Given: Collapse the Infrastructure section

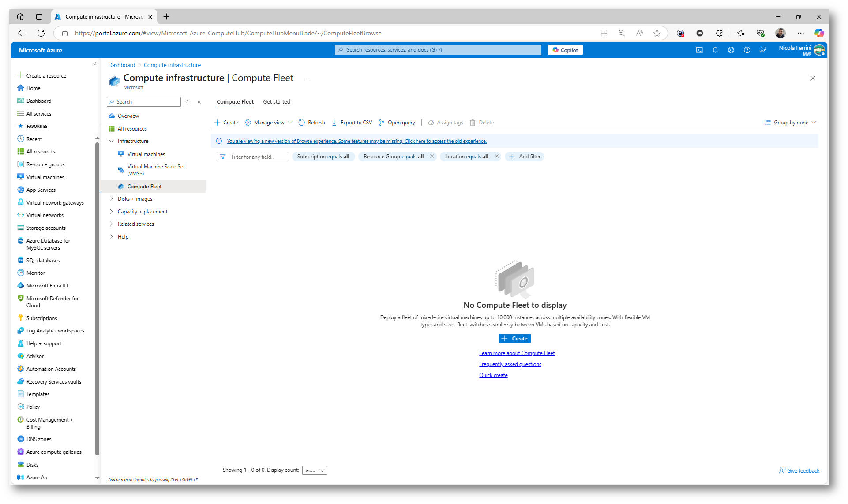Looking at the screenshot, I should (x=111, y=141).
